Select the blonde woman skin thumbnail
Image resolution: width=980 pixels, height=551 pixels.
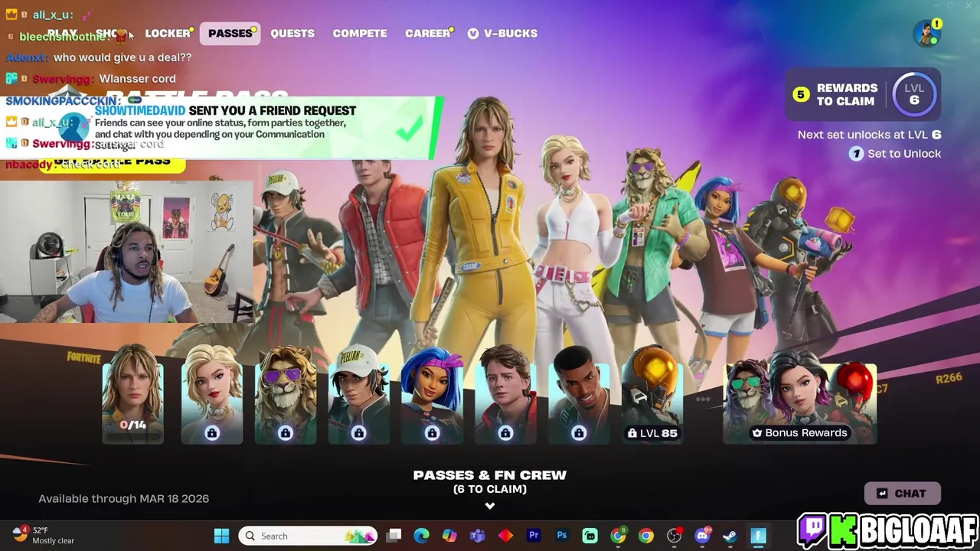(x=212, y=394)
